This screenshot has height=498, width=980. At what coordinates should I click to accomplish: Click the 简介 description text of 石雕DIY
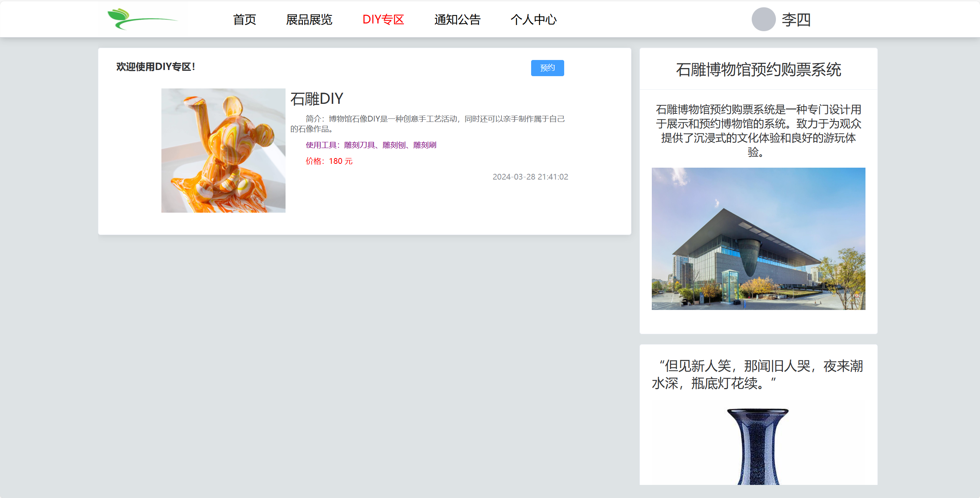427,123
